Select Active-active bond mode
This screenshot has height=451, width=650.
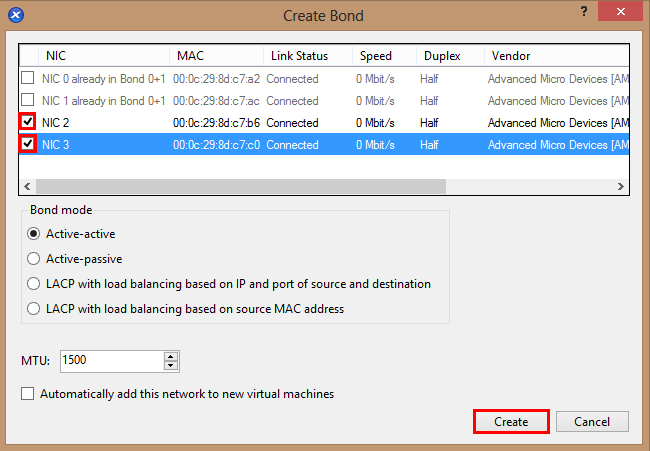(x=34, y=234)
